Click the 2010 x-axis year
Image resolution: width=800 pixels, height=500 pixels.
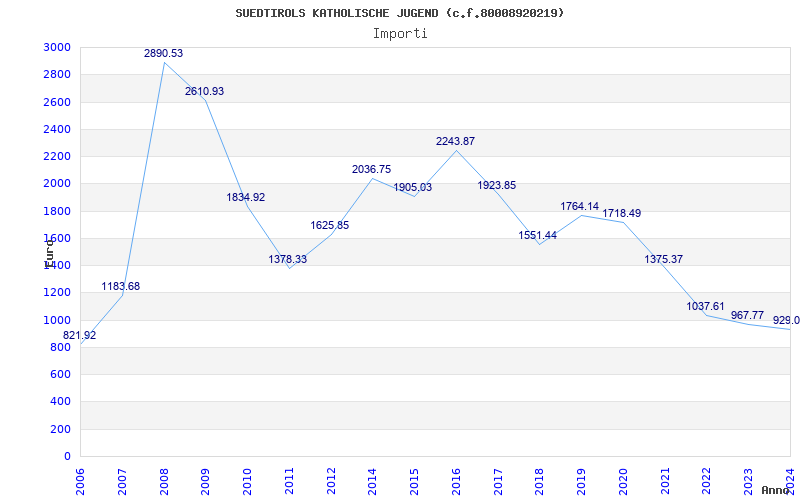pos(247,481)
